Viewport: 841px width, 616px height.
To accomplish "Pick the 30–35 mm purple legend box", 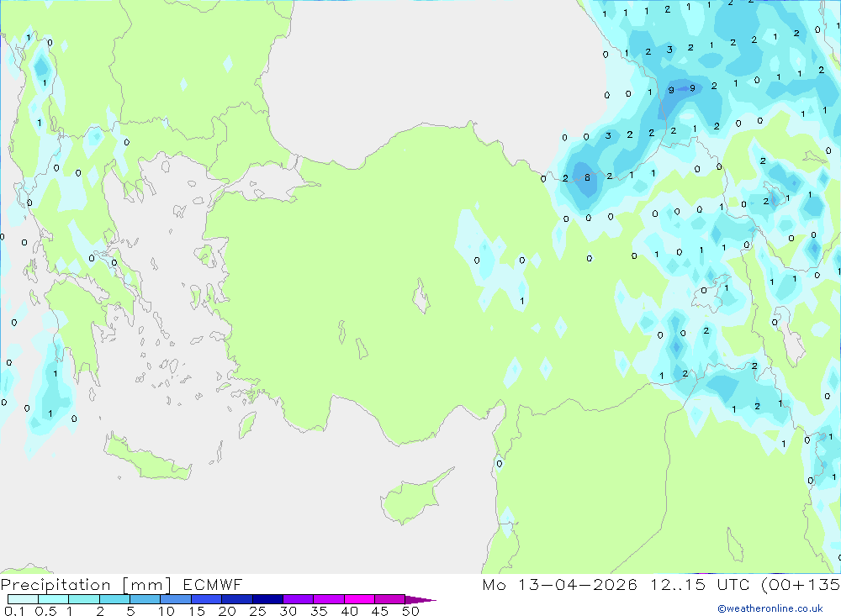I will 299,599.
